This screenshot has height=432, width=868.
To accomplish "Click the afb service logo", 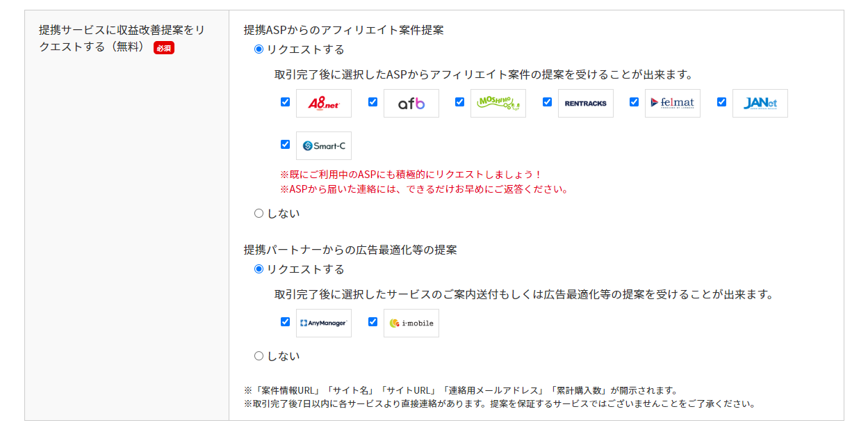I will pyautogui.click(x=411, y=102).
